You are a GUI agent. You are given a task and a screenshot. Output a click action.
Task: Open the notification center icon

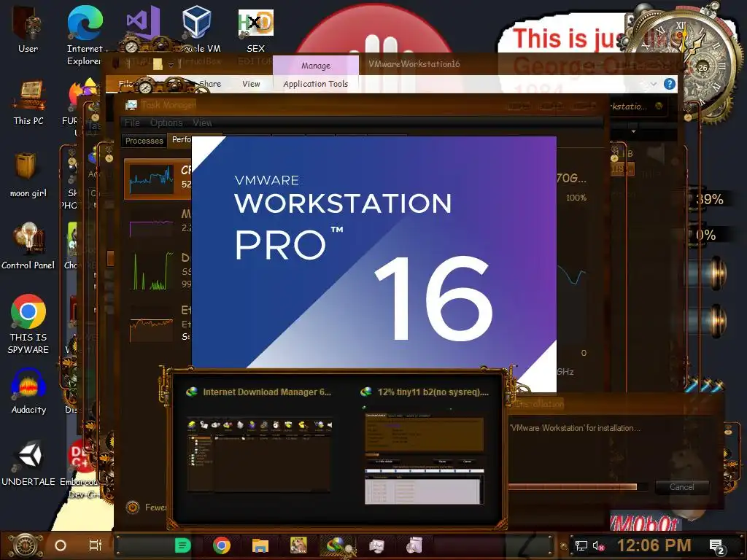718,547
